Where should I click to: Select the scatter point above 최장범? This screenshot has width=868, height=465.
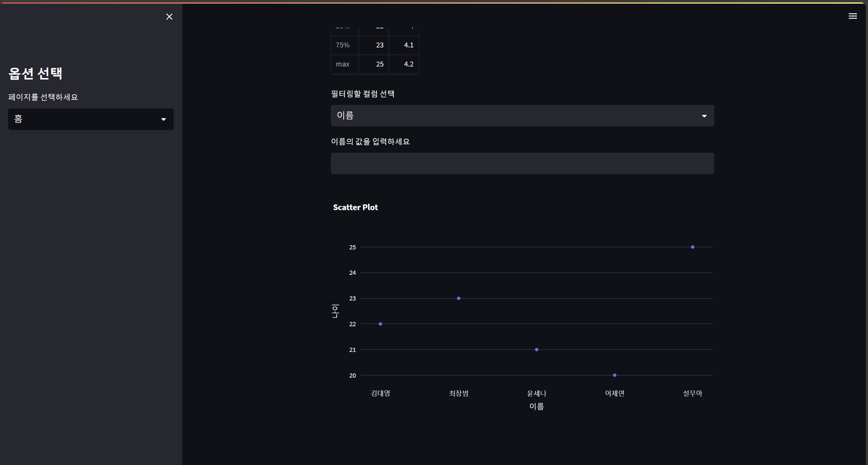458,298
